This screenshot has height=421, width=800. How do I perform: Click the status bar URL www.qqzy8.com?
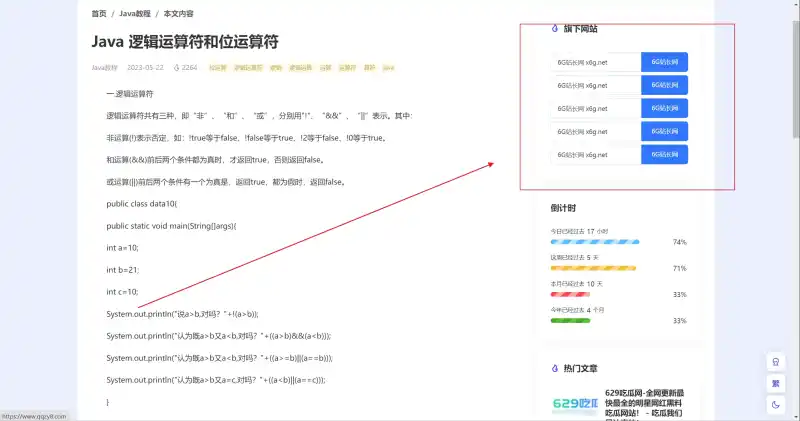point(34,416)
